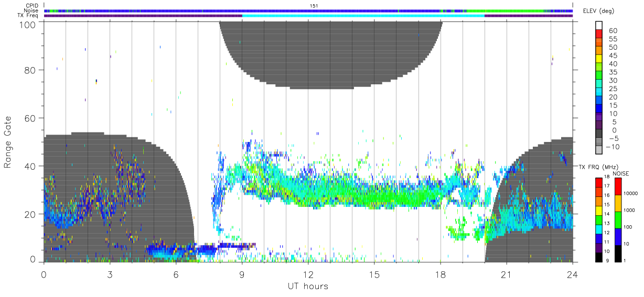Click the cyan portion of the TX Freq strip

363,15
